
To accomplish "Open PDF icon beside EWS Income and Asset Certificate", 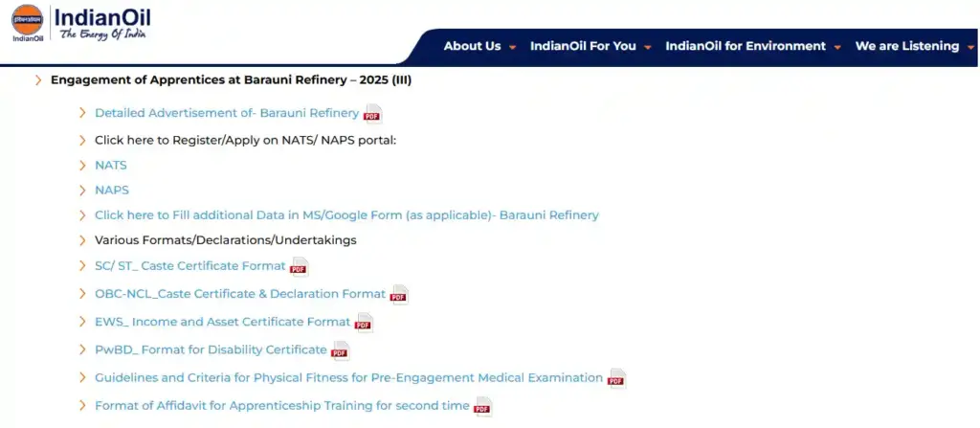I will point(364,323).
